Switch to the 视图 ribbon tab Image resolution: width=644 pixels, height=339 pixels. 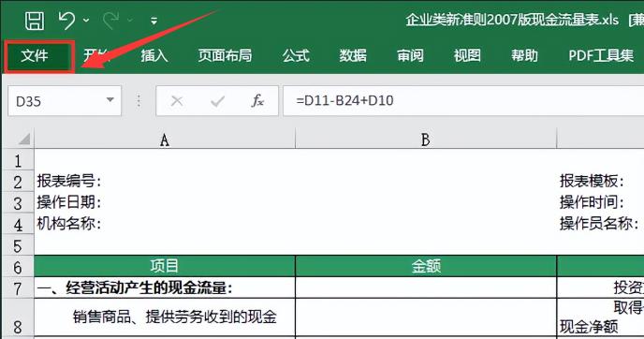[467, 55]
